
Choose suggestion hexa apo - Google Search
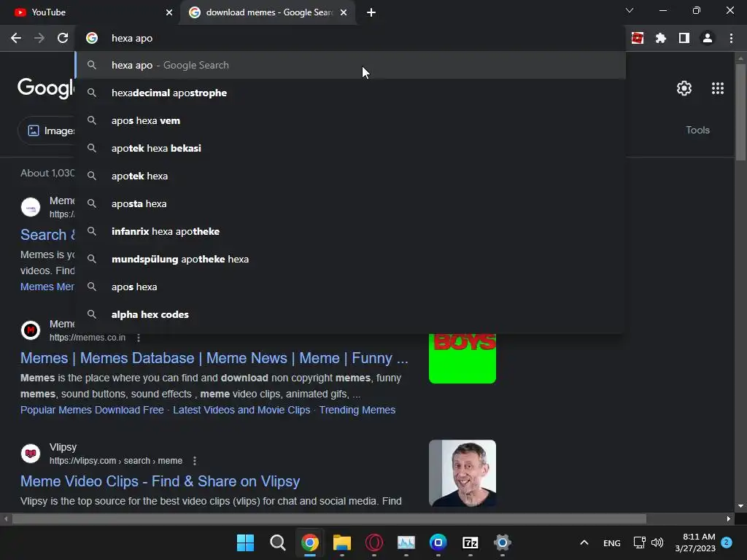(351, 65)
